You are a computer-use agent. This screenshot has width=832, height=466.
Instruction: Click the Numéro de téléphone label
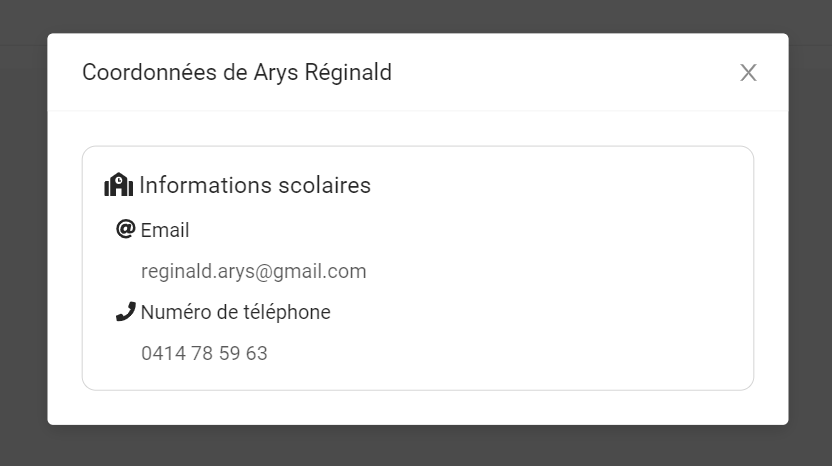click(236, 312)
